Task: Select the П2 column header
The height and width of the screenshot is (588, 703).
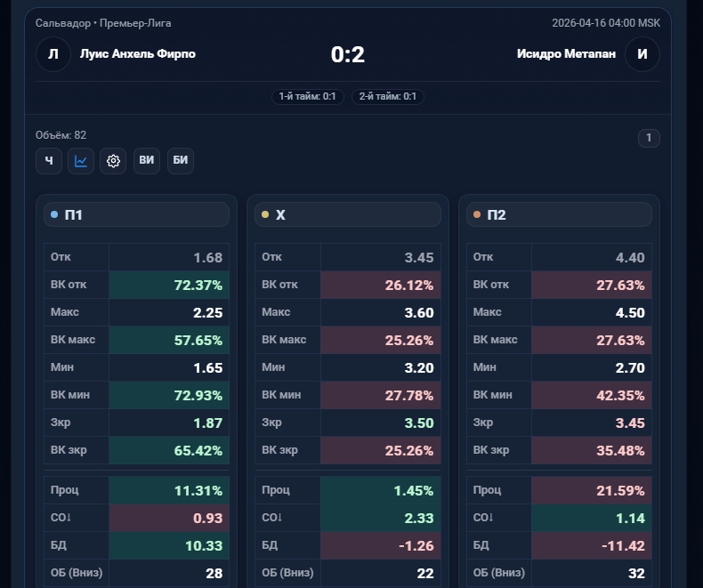Action: (x=559, y=214)
